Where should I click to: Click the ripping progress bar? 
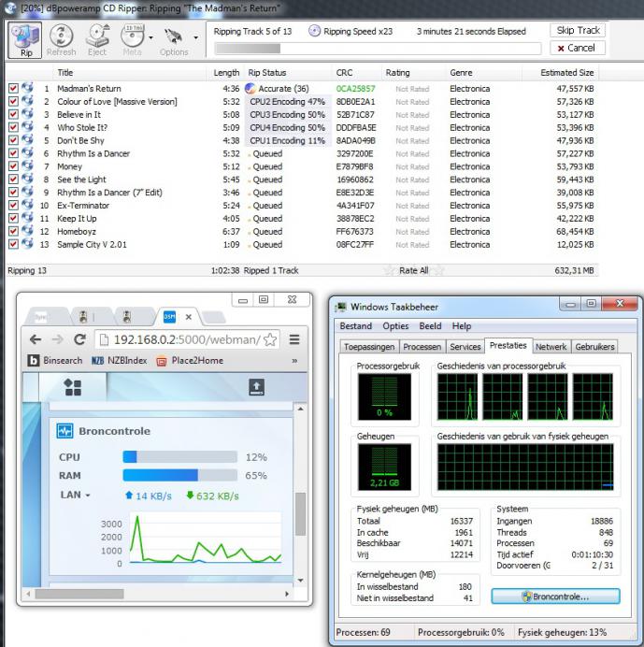coord(377,49)
